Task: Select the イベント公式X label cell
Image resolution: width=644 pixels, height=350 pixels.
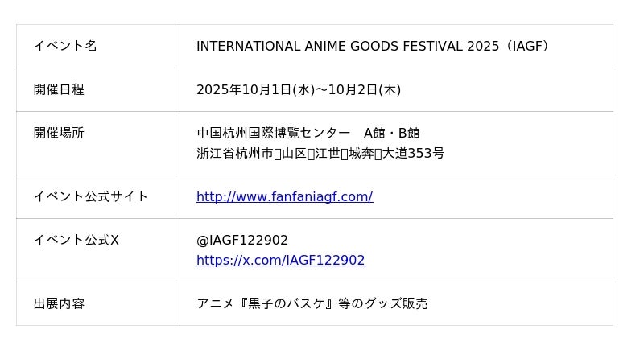Action: pyautogui.click(x=76, y=240)
